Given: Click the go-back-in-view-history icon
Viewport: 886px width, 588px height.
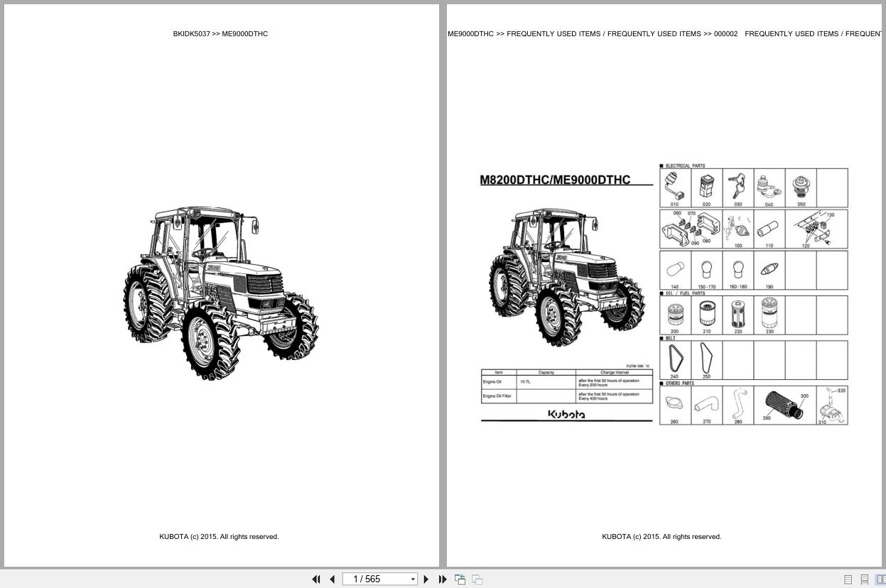Looking at the screenshot, I should point(460,579).
